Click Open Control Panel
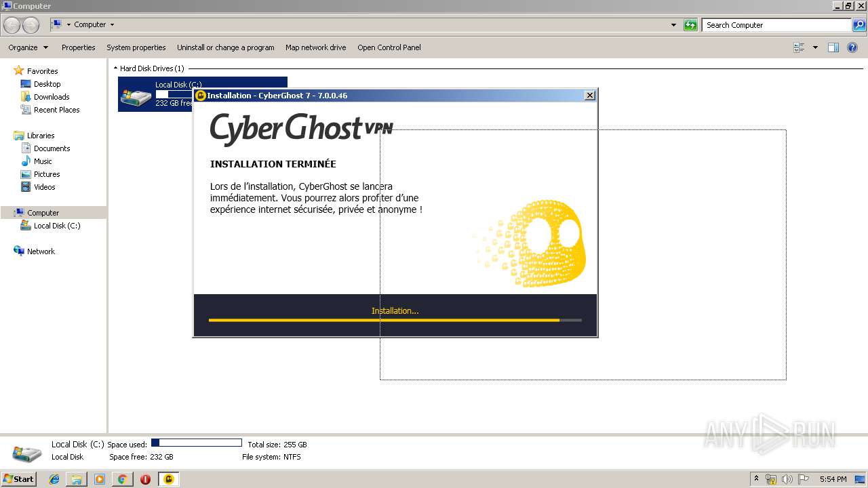This screenshot has height=488, width=868. (x=389, y=47)
